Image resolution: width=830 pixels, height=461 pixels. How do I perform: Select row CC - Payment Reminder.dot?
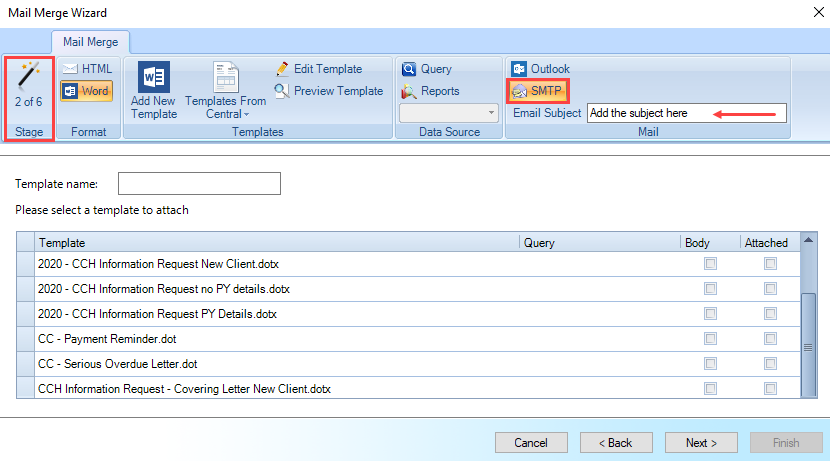408,339
